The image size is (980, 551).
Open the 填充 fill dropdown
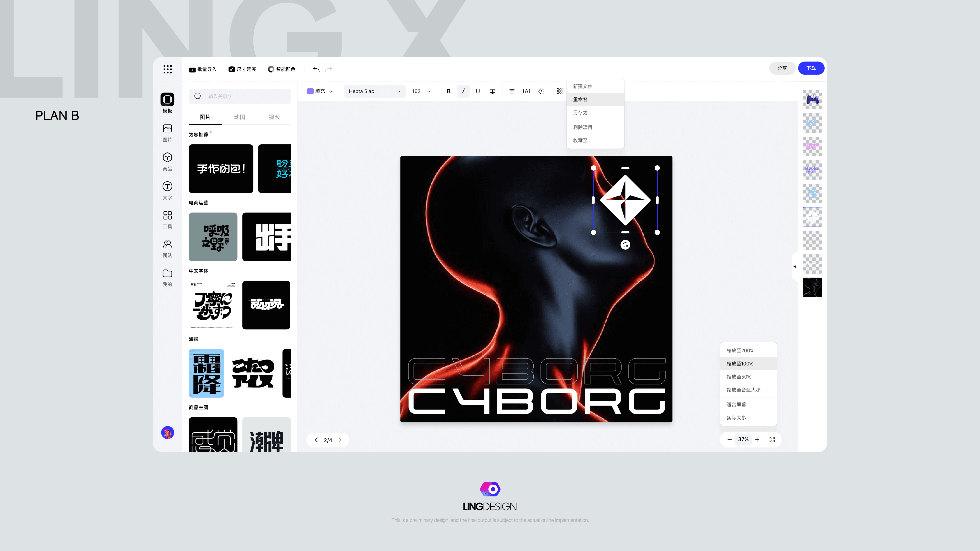(330, 91)
